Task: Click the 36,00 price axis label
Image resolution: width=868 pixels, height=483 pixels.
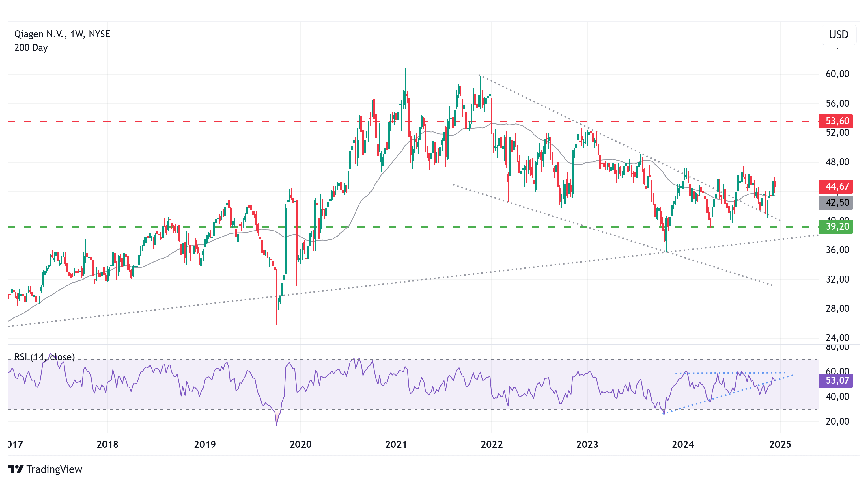Action: [x=837, y=250]
